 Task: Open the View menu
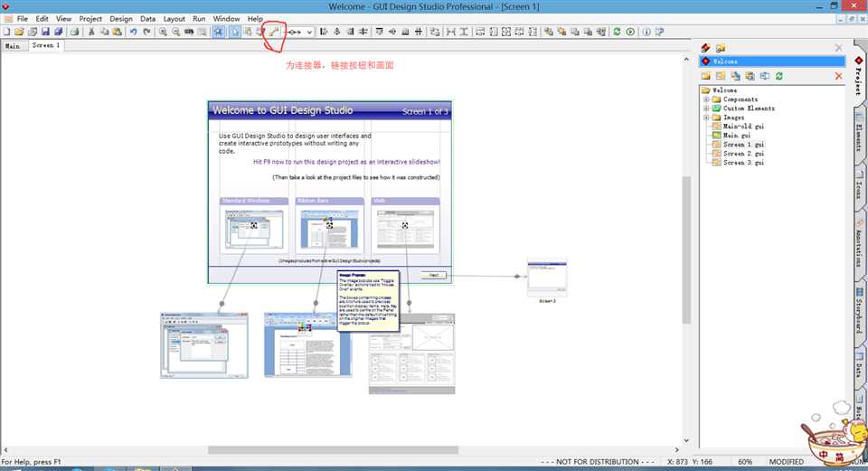63,19
